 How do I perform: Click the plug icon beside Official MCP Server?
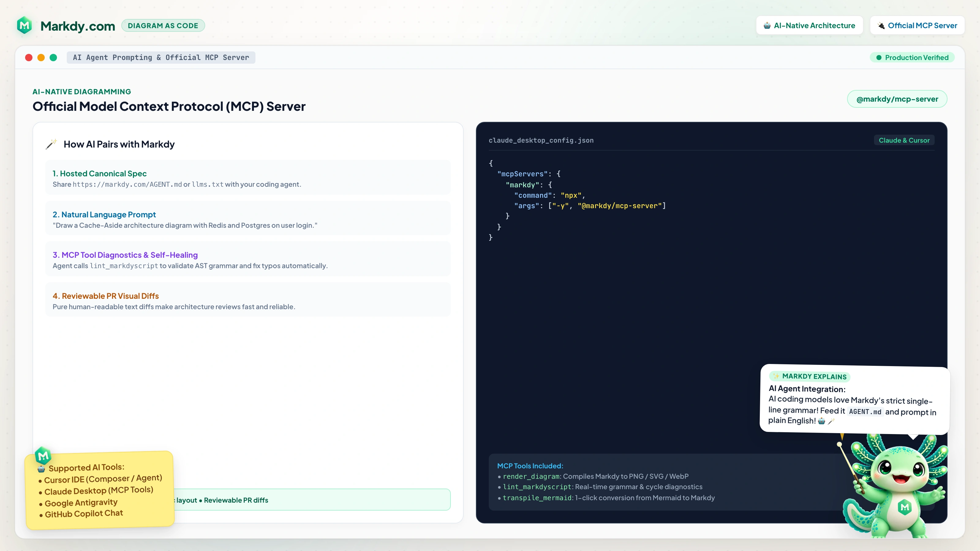[881, 25]
